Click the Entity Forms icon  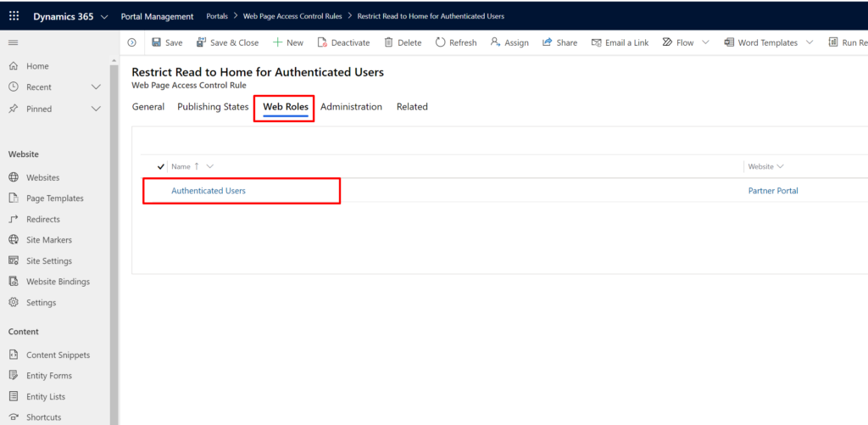14,376
